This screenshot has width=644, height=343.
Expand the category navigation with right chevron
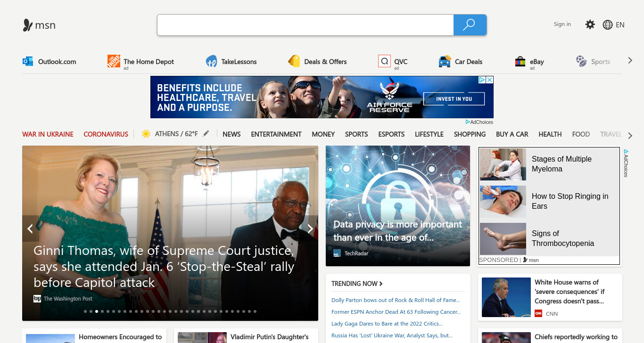(630, 136)
